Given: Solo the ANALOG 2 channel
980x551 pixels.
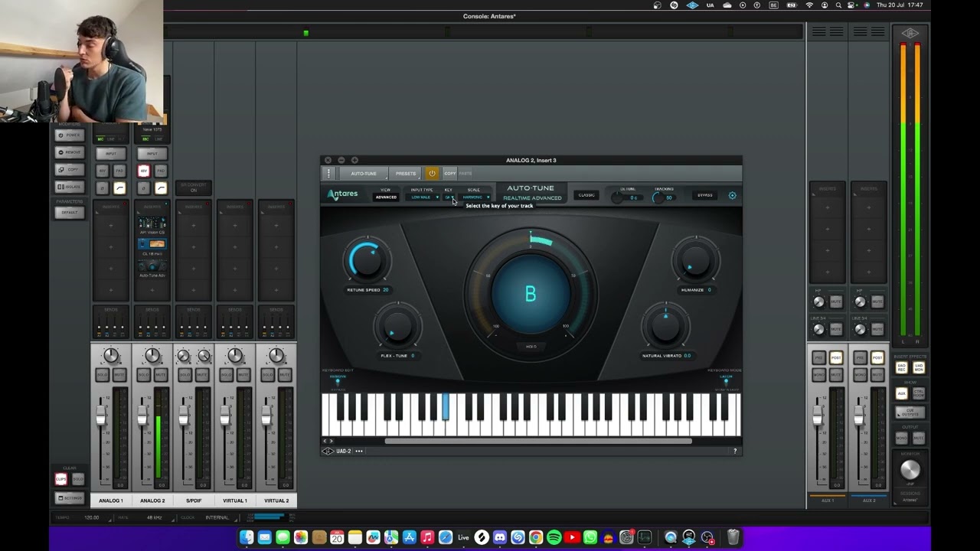Looking at the screenshot, I should (x=143, y=374).
